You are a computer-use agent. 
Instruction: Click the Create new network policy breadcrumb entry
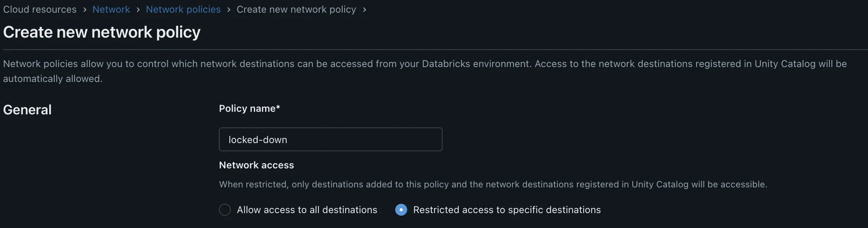[x=296, y=10]
